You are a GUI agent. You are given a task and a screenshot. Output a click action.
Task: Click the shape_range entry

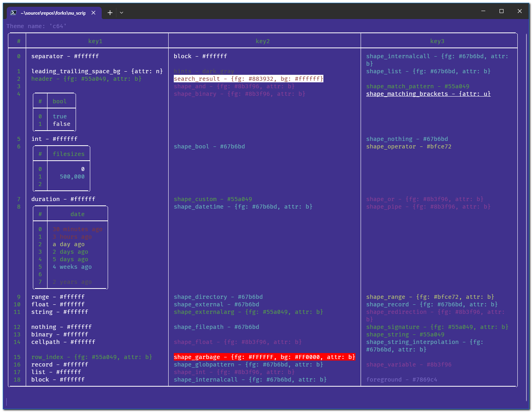430,297
